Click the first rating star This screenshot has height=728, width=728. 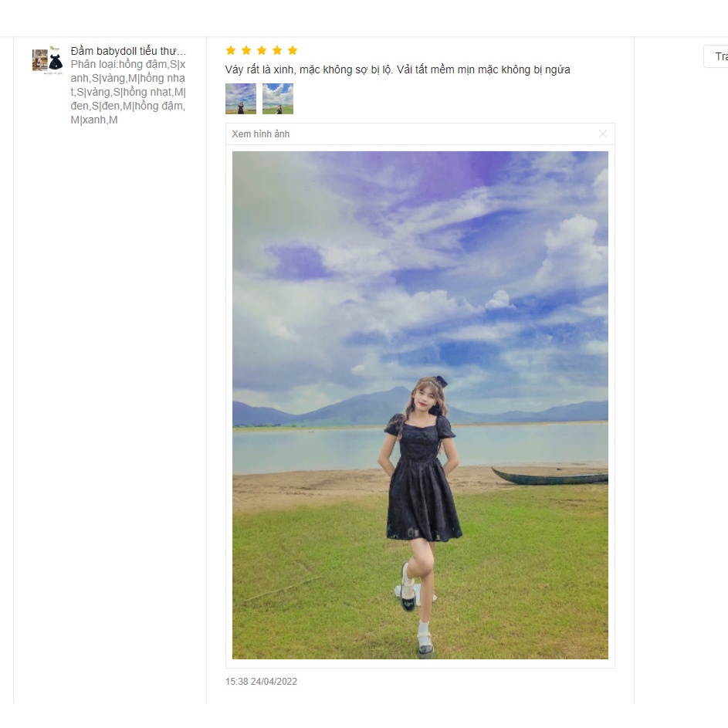[x=231, y=50]
